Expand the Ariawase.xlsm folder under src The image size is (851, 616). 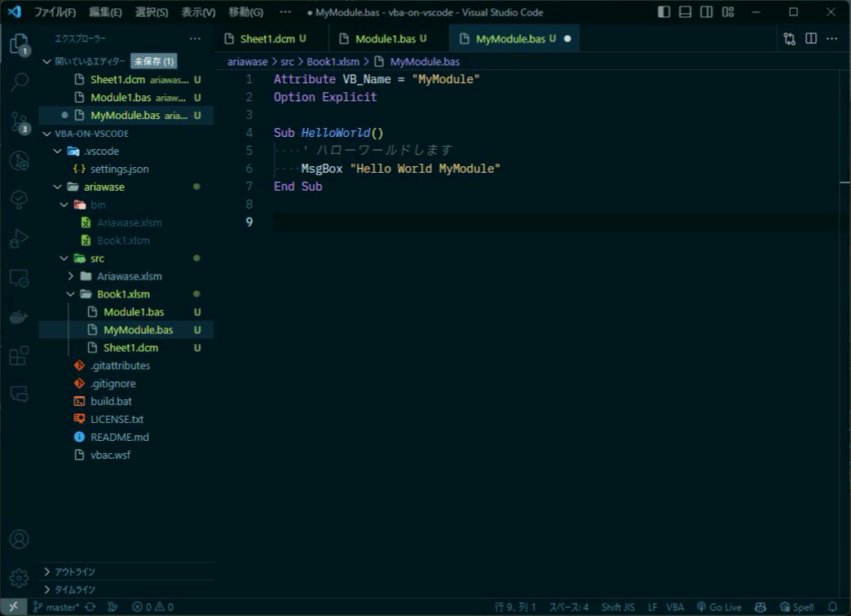point(71,276)
